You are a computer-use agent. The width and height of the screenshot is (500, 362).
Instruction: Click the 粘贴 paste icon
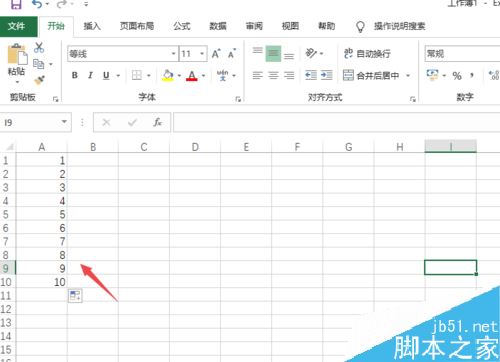(17, 54)
